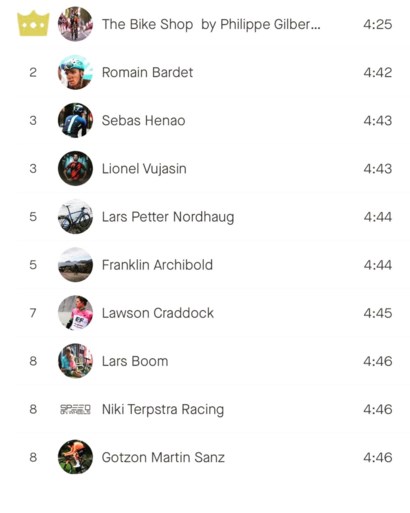Viewport: 410px width, 513px height.
Task: Click the Franklin Archibold name
Action: 157,265
